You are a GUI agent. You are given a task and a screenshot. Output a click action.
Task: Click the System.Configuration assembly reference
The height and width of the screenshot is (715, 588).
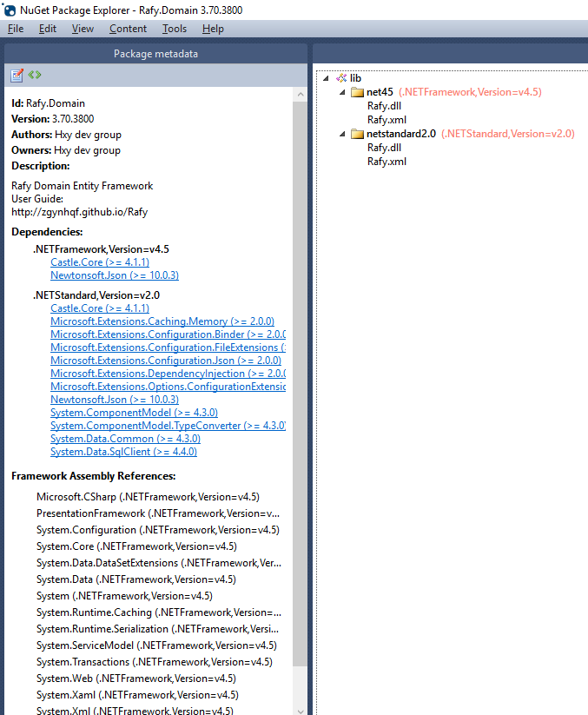(x=158, y=530)
